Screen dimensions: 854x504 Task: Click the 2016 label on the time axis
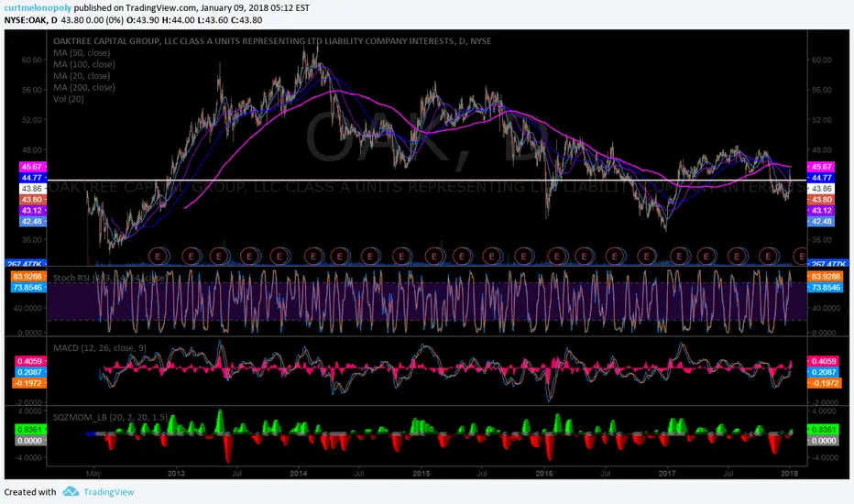click(x=544, y=474)
